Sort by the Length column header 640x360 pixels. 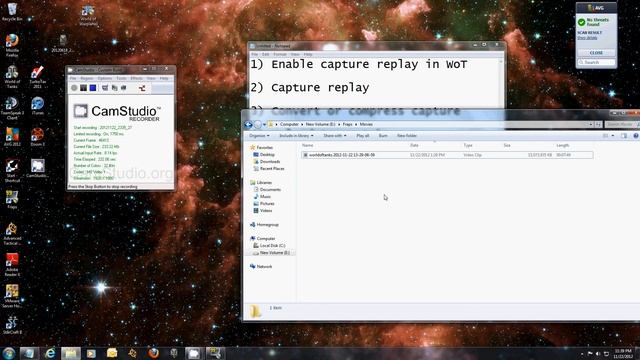(x=562, y=145)
